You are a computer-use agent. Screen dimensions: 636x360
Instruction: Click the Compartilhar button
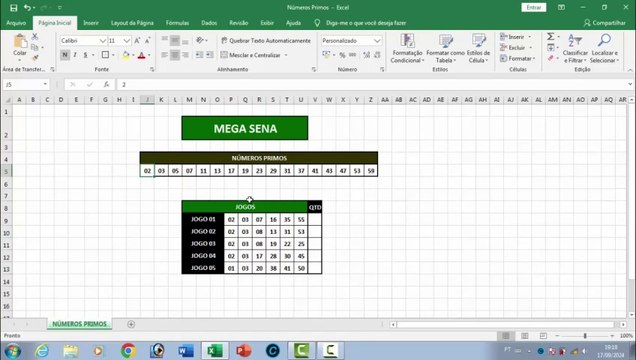(604, 23)
